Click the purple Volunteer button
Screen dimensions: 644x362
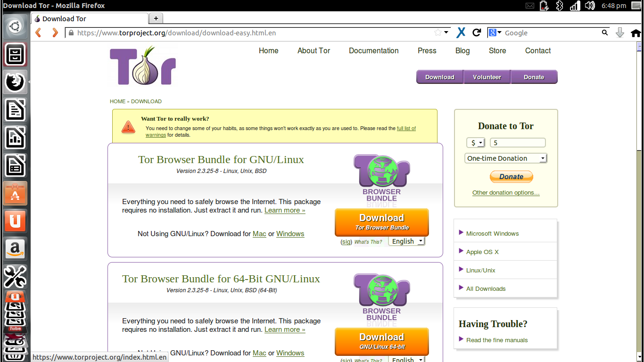487,77
